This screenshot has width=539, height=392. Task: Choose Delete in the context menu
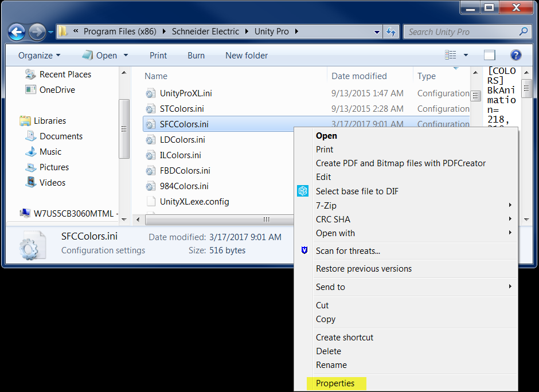pyautogui.click(x=329, y=351)
